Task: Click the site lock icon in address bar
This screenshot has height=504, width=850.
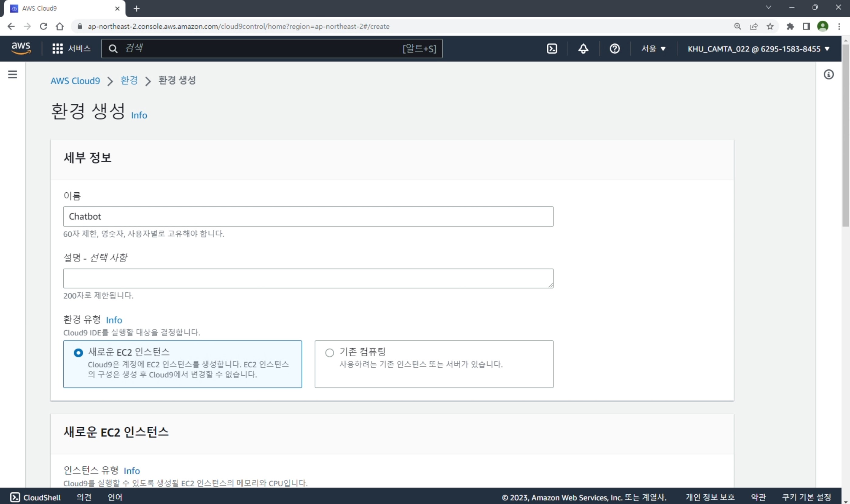Action: (80, 26)
